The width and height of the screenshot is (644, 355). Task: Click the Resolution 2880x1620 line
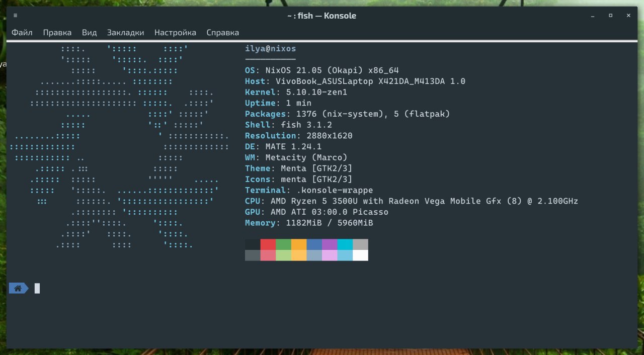point(299,136)
